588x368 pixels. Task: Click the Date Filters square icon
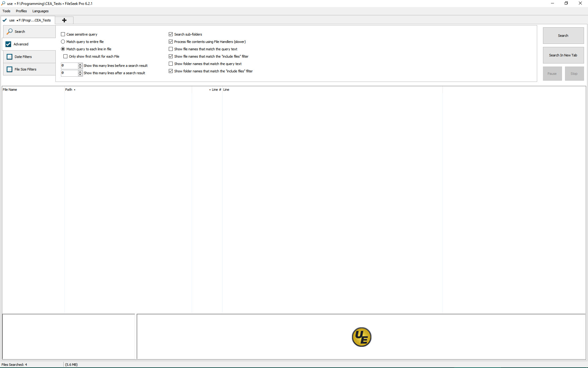click(9, 57)
